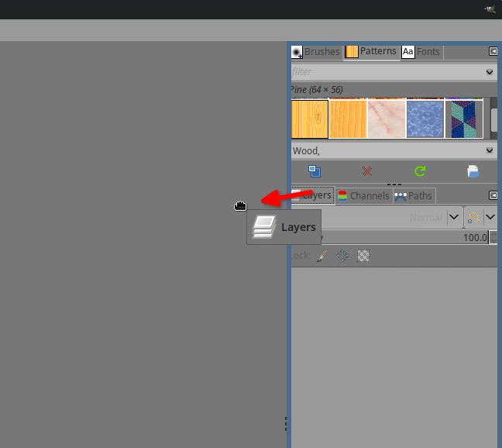Refresh the patterns list
The height and width of the screenshot is (448, 502).
coord(420,171)
